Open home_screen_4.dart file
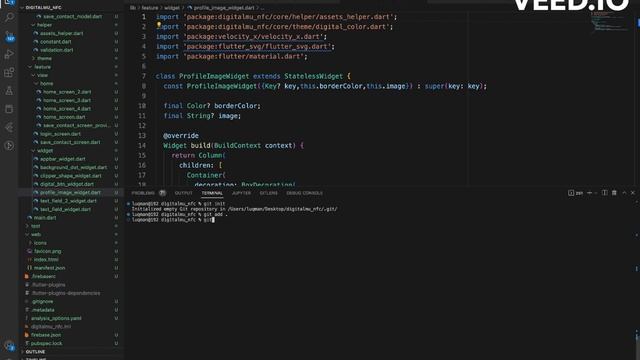This screenshot has height=360, width=640. point(67,109)
